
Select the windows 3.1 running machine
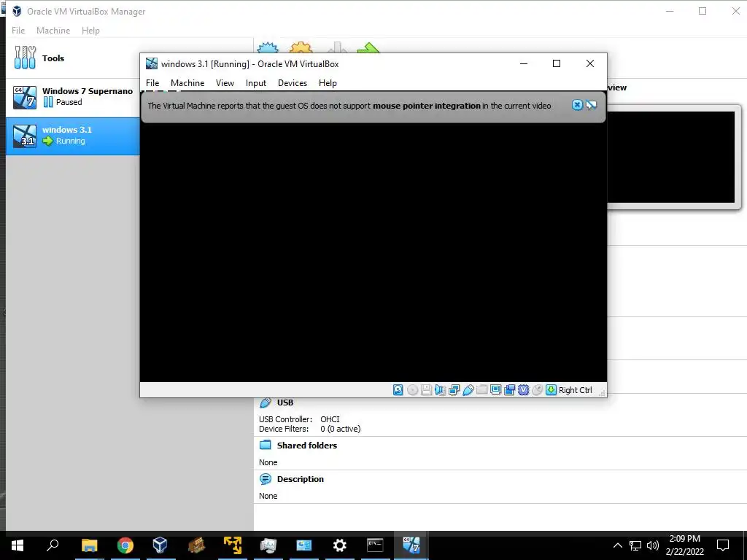pos(73,136)
